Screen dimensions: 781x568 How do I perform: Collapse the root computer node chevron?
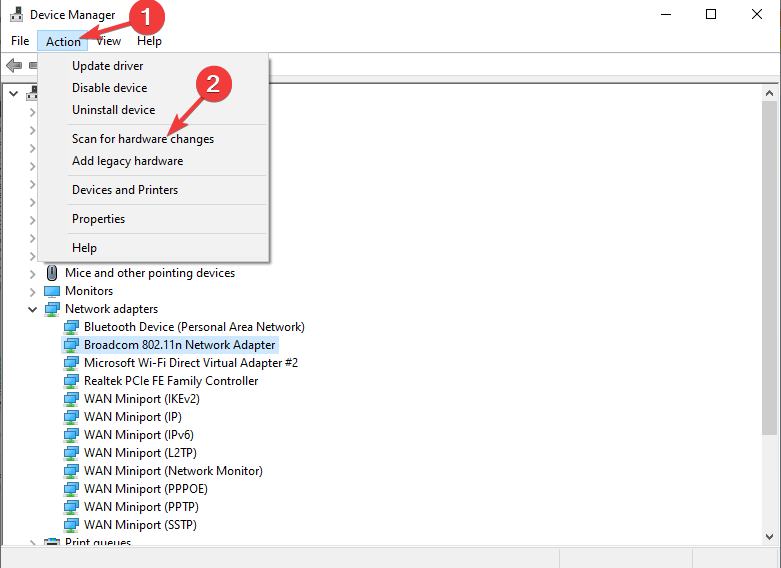tap(13, 93)
